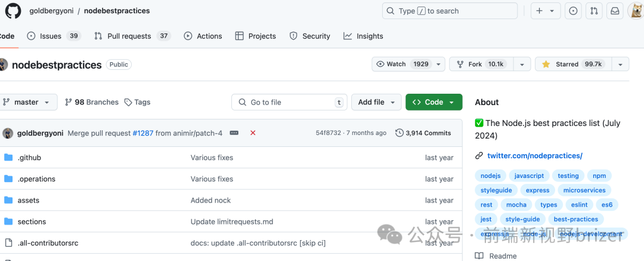The height and width of the screenshot is (261, 644).
Task: Open the nodebestpractices repository title
Action: (x=57, y=65)
